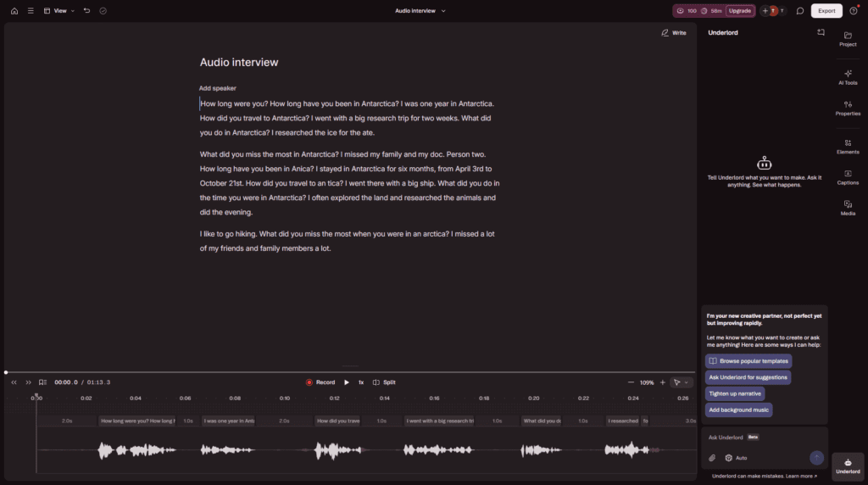
Task: Click the add collaborator plus icon
Action: point(765,10)
